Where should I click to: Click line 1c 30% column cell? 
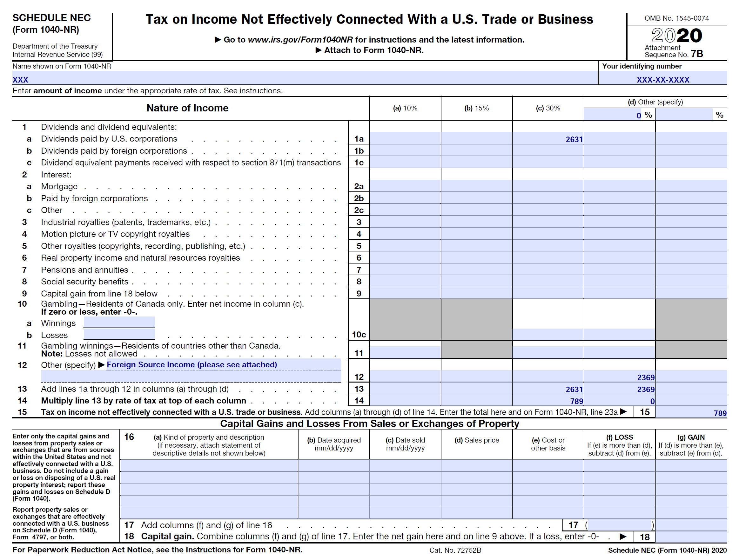(x=548, y=162)
